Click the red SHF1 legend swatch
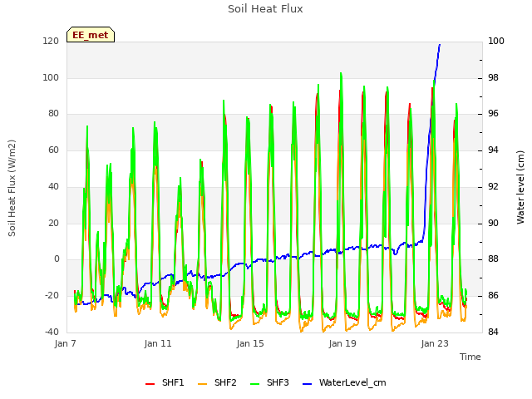The width and height of the screenshot is (532, 399). [150, 384]
